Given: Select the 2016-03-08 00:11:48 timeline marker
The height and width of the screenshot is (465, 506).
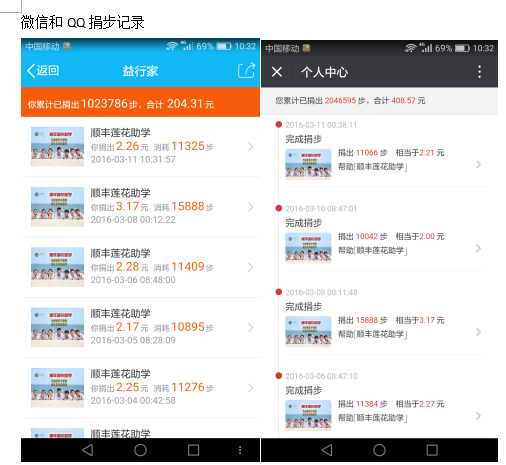Looking at the screenshot, I should click(279, 292).
